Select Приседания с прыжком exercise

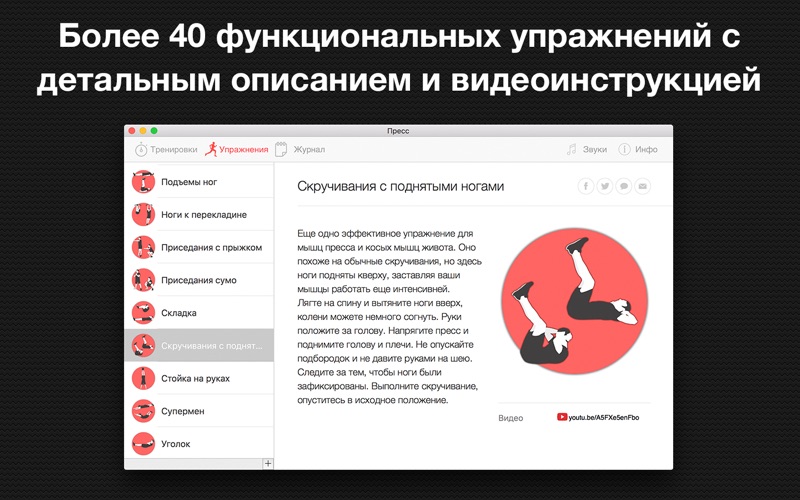click(199, 247)
